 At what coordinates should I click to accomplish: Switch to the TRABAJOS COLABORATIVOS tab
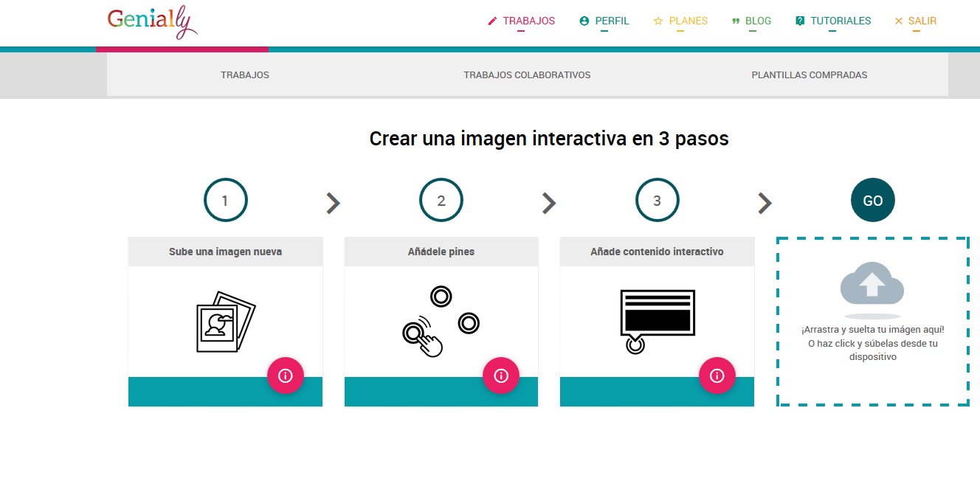[x=526, y=75]
